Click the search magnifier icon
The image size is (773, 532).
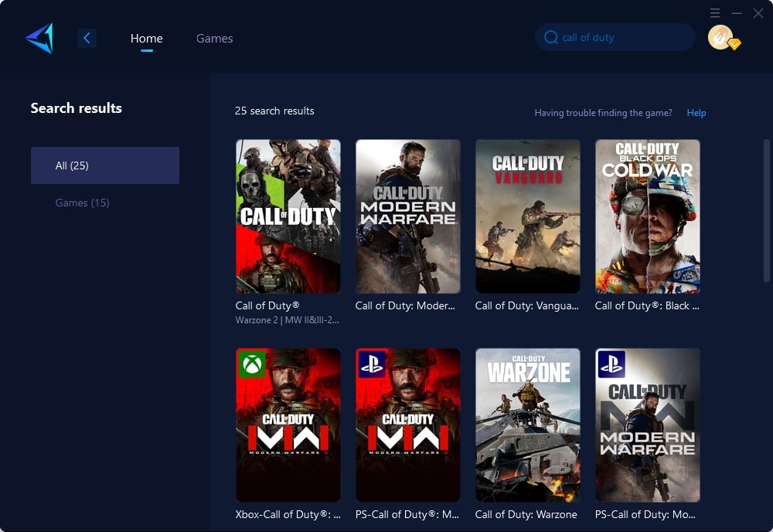(550, 37)
